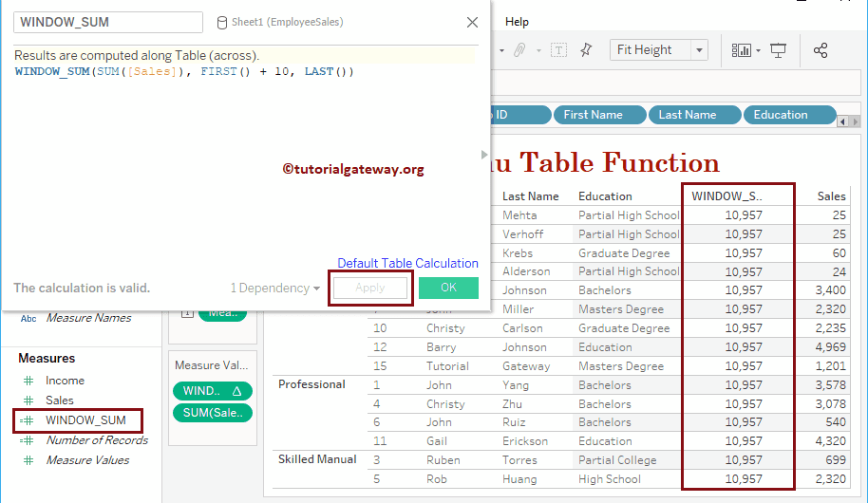Expand the Show/Hide cards dropdown arrow

(759, 50)
